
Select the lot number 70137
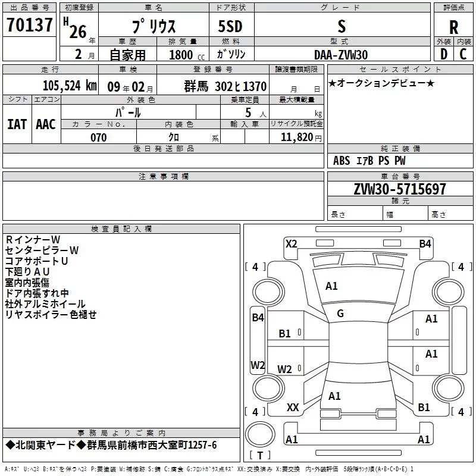29,24
